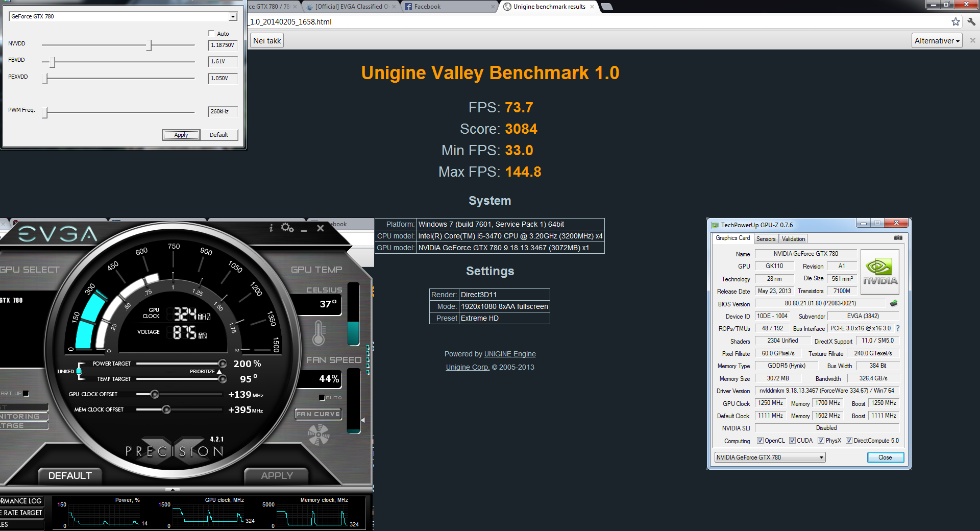Dismiss the translation bar with its X
Viewport: 980px width, 531px height.
pos(972,40)
